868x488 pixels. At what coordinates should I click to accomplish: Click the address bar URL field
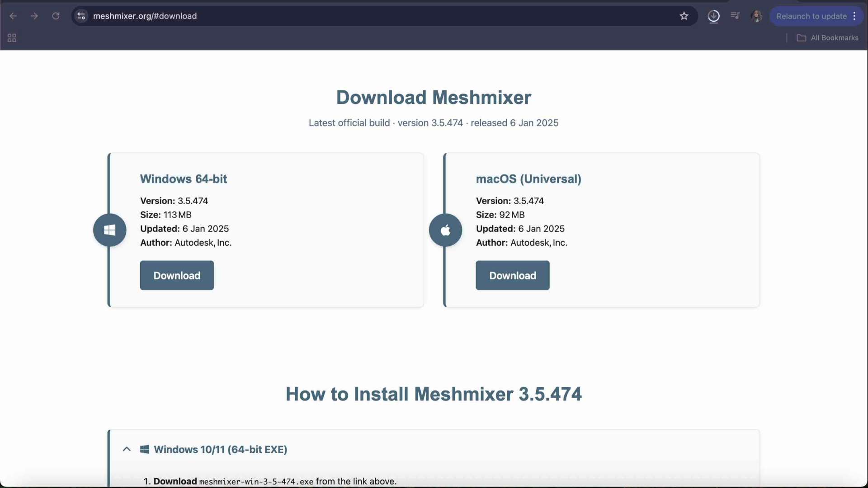[x=271, y=16]
